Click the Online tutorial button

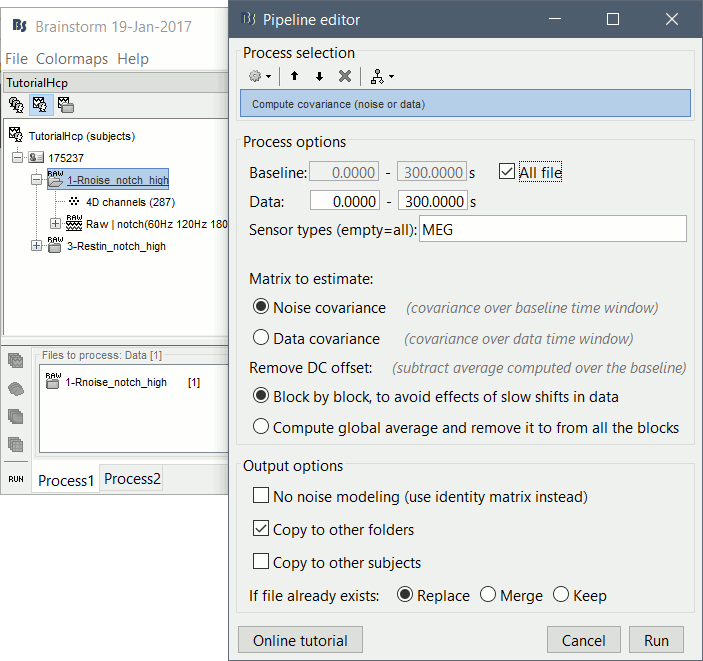click(x=300, y=640)
